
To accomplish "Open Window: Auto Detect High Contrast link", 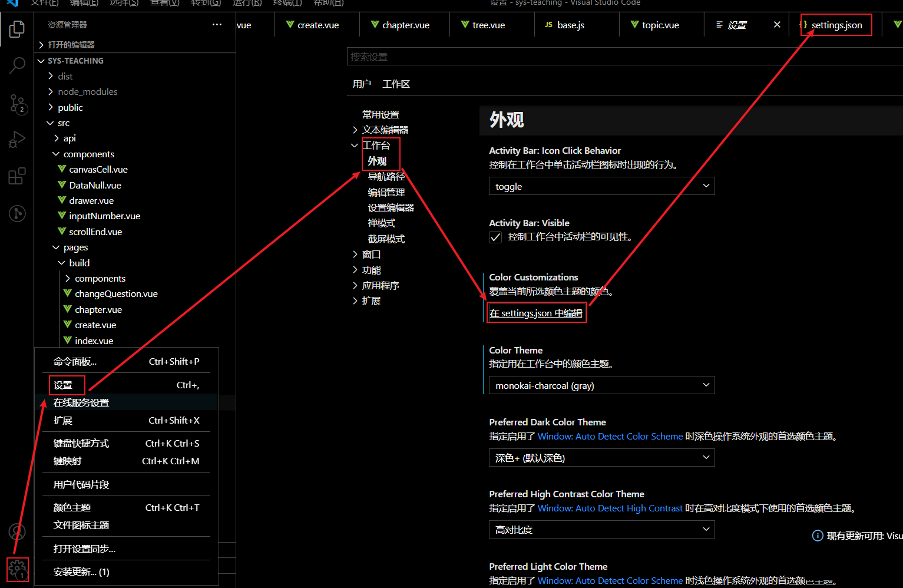I will click(x=610, y=508).
